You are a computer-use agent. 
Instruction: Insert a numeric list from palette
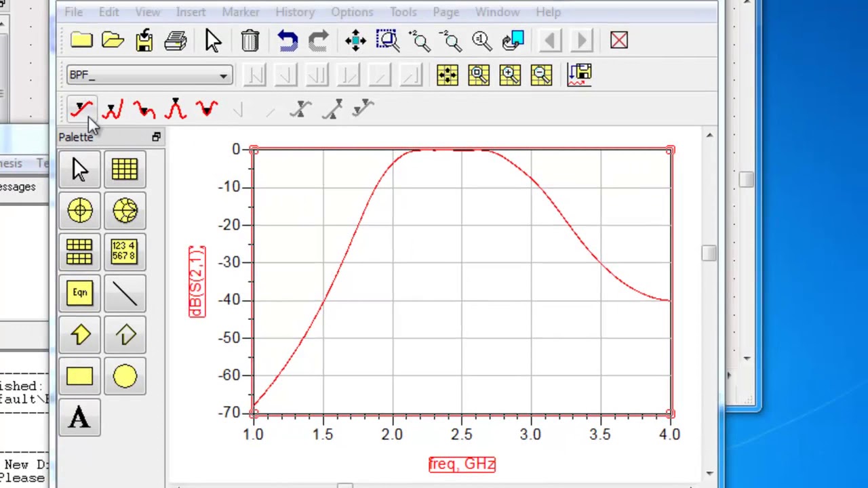coord(125,252)
